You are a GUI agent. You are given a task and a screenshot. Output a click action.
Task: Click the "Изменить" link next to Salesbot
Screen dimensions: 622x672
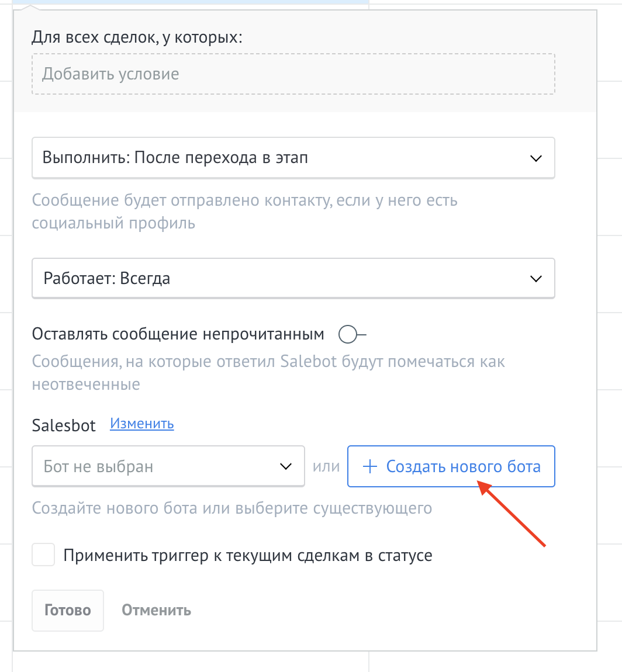click(x=142, y=424)
